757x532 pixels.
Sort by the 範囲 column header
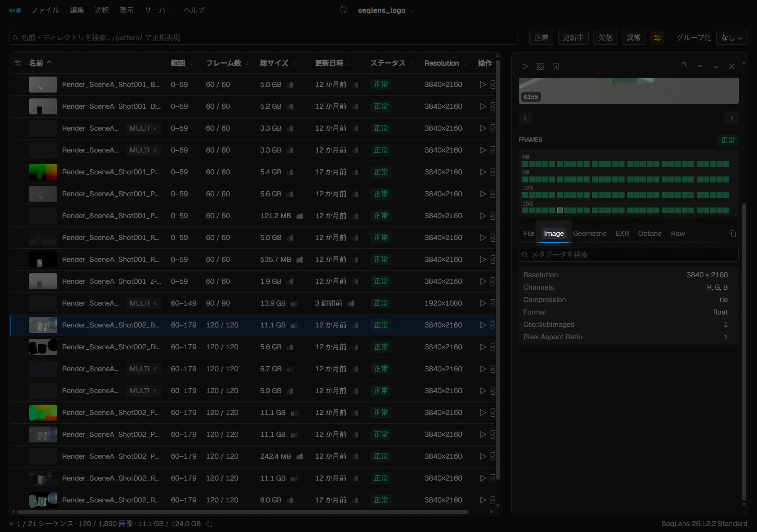[x=181, y=63]
